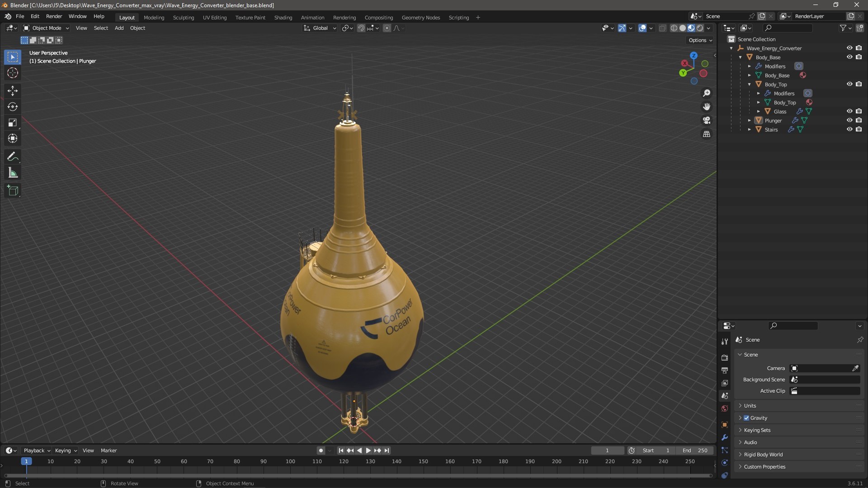The image size is (868, 488).
Task: Open the Render menu
Action: (54, 16)
